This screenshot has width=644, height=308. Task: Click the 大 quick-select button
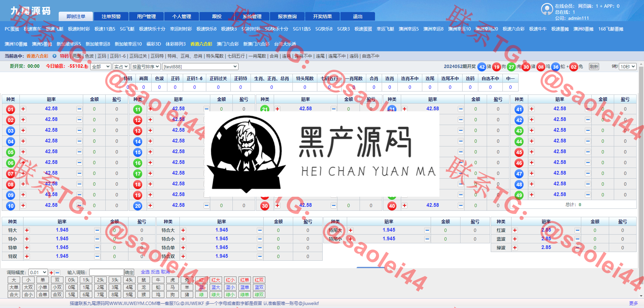pyautogui.click(x=14, y=280)
